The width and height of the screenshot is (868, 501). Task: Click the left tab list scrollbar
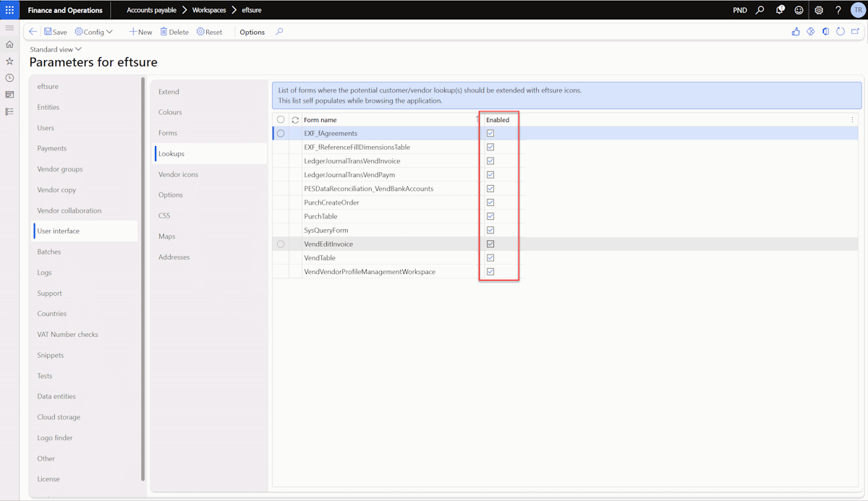click(x=143, y=279)
